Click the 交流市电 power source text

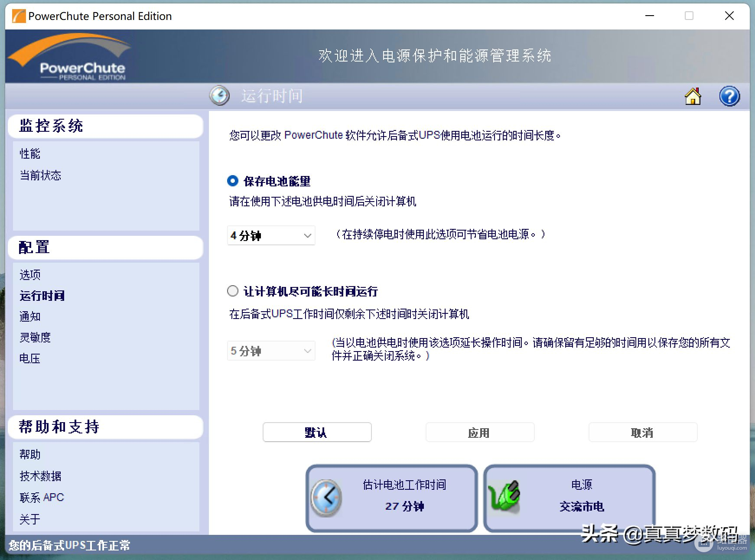(582, 506)
